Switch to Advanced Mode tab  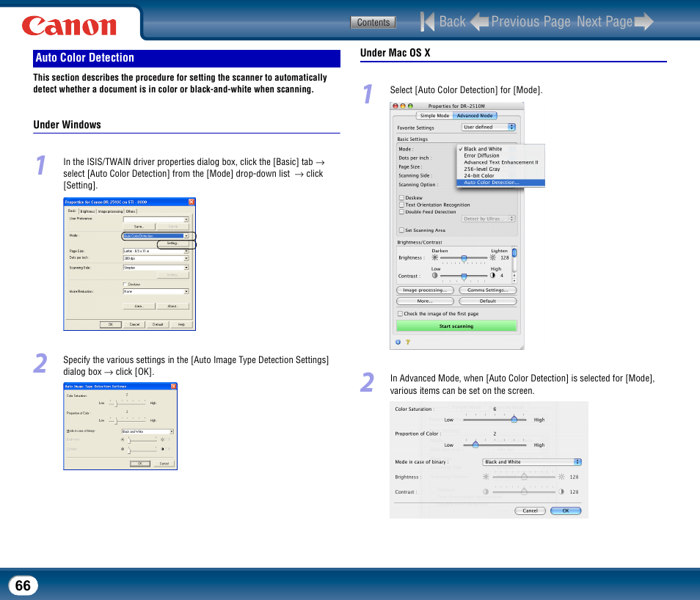(475, 116)
